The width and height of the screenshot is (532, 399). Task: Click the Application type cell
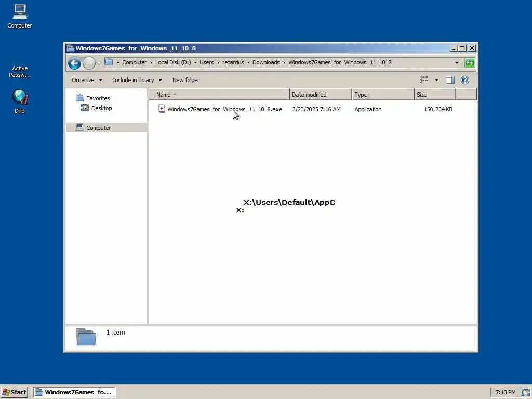pyautogui.click(x=368, y=109)
